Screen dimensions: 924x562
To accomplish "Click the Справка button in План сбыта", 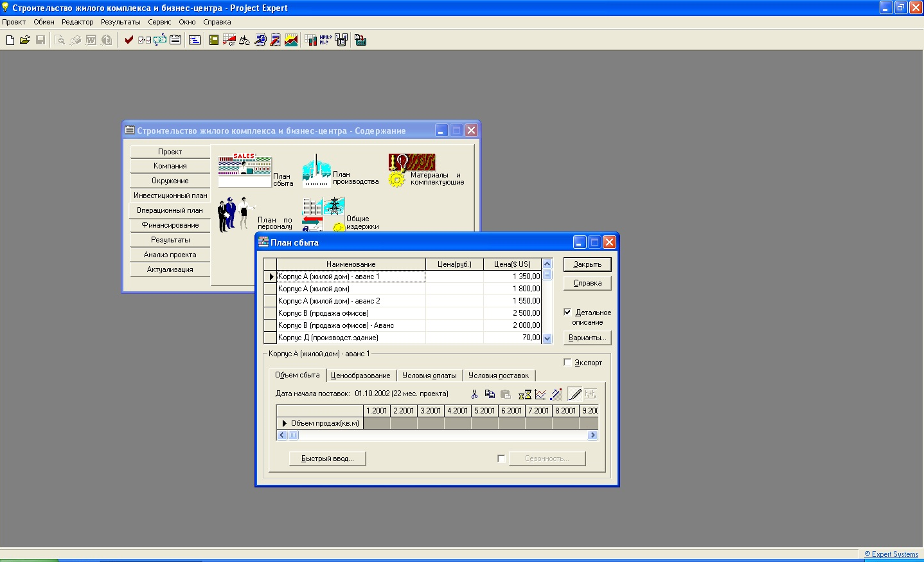I will point(587,283).
